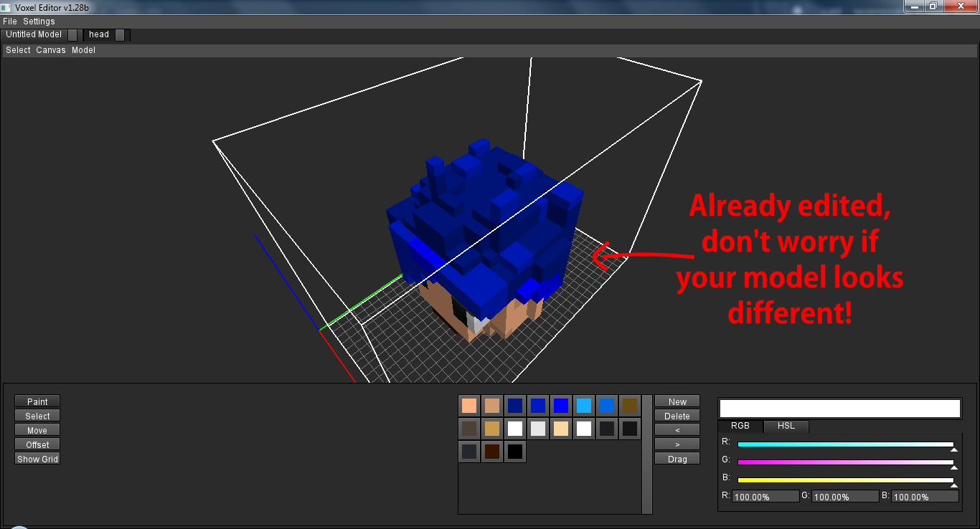Switch to the head tab
980x529 pixels.
99,34
